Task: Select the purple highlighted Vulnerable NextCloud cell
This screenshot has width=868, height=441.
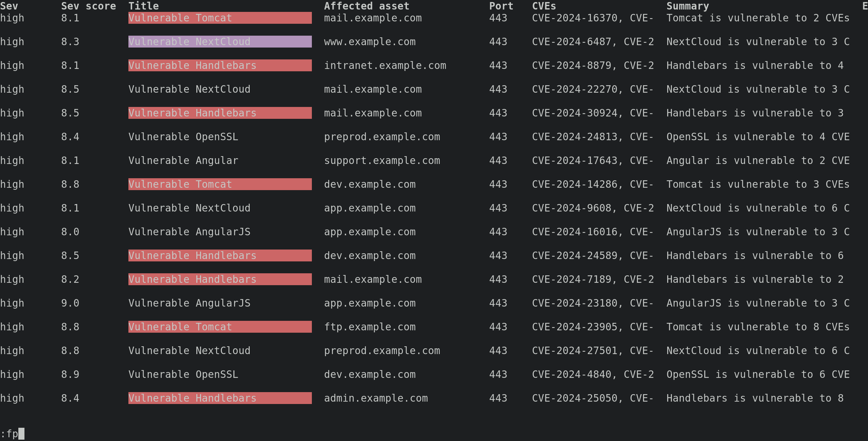Action: coord(220,42)
